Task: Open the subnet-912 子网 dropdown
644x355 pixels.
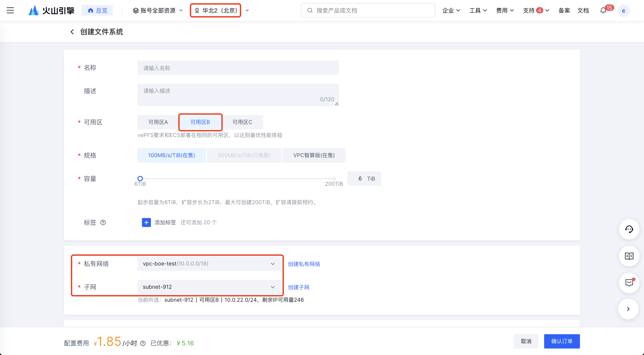Action: point(209,287)
